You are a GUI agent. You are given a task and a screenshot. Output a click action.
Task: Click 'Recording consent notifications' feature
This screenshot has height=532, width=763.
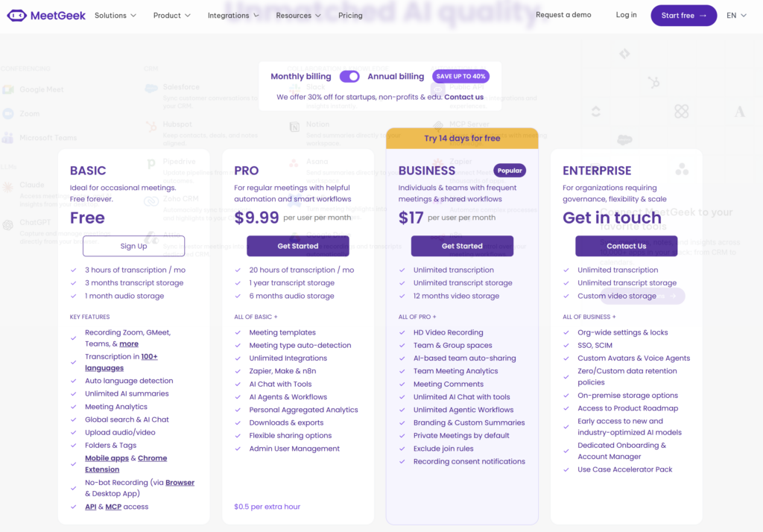469,461
